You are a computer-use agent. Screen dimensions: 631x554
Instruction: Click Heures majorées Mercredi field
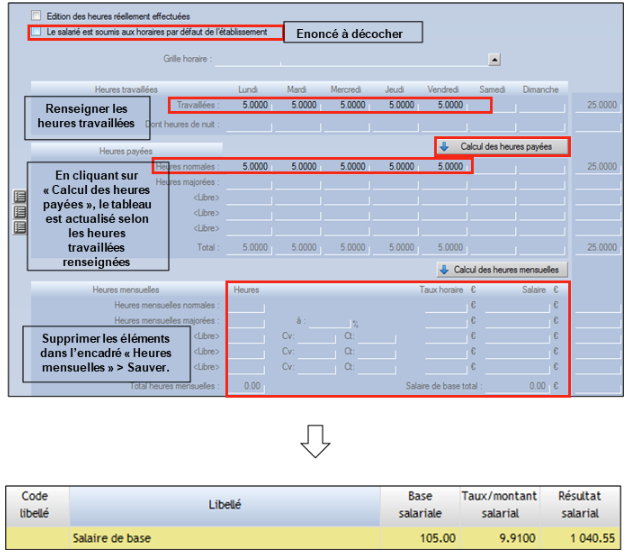click(346, 182)
